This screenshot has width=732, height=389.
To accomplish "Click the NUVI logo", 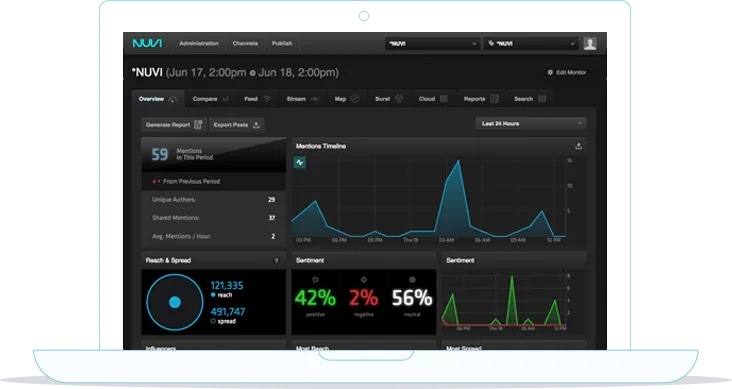I will [147, 43].
